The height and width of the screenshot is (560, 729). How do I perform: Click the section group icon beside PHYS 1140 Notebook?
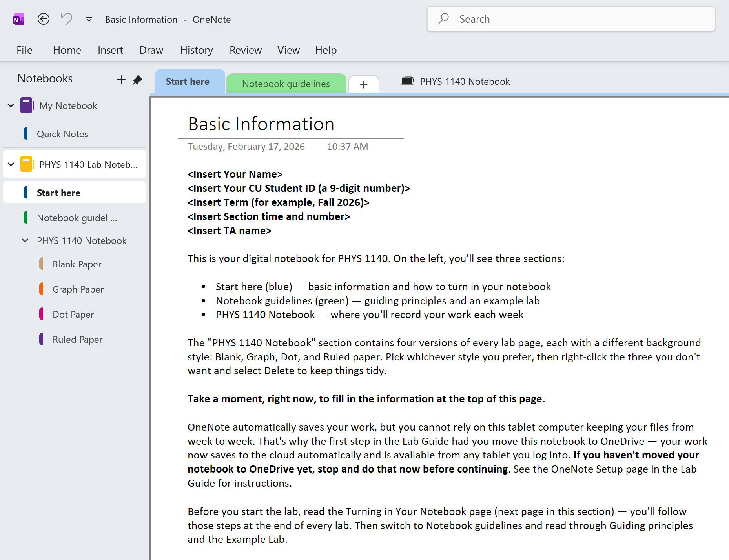407,81
